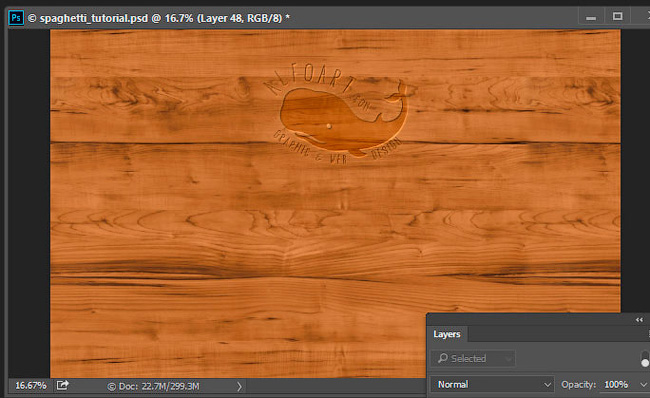Open the Opacity slider dropdown arrow
The width and height of the screenshot is (650, 398).
(643, 385)
